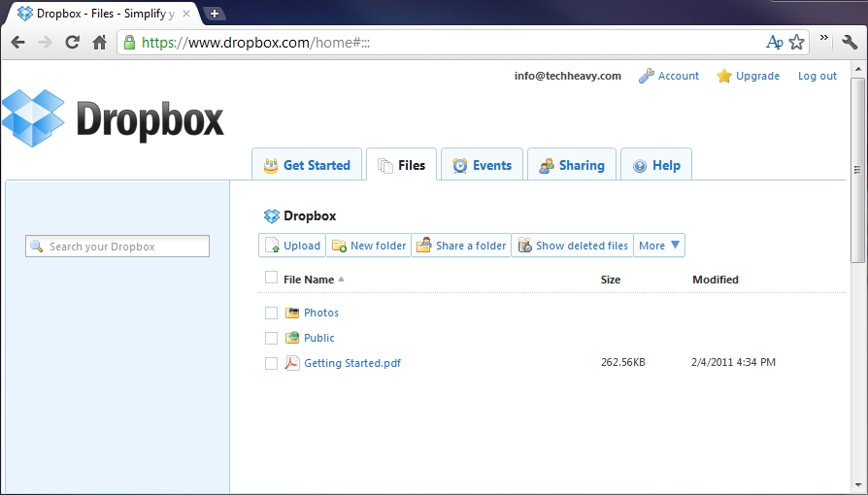Image resolution: width=868 pixels, height=495 pixels.
Task: Open the Account link
Action: [678, 76]
